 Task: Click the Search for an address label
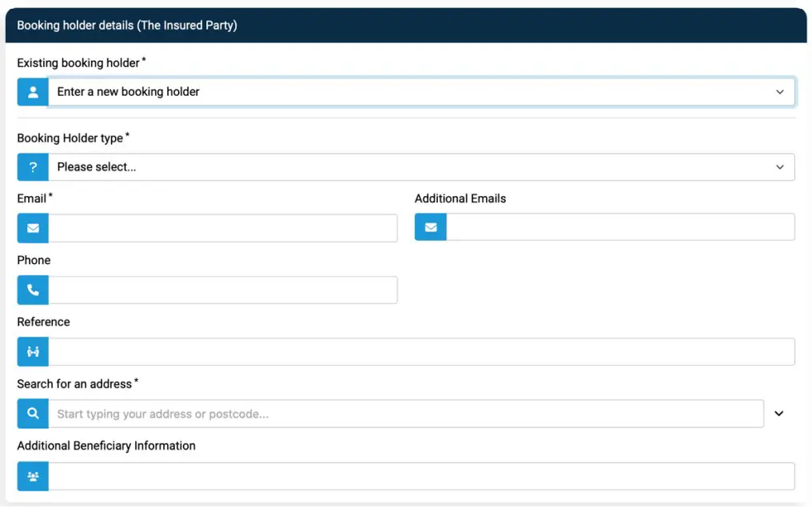click(74, 384)
